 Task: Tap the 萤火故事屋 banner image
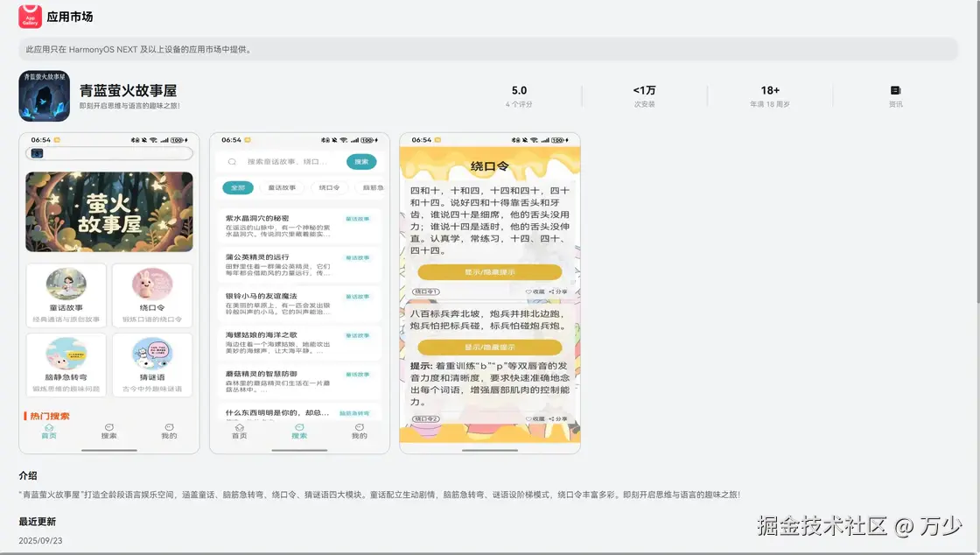[x=109, y=212]
